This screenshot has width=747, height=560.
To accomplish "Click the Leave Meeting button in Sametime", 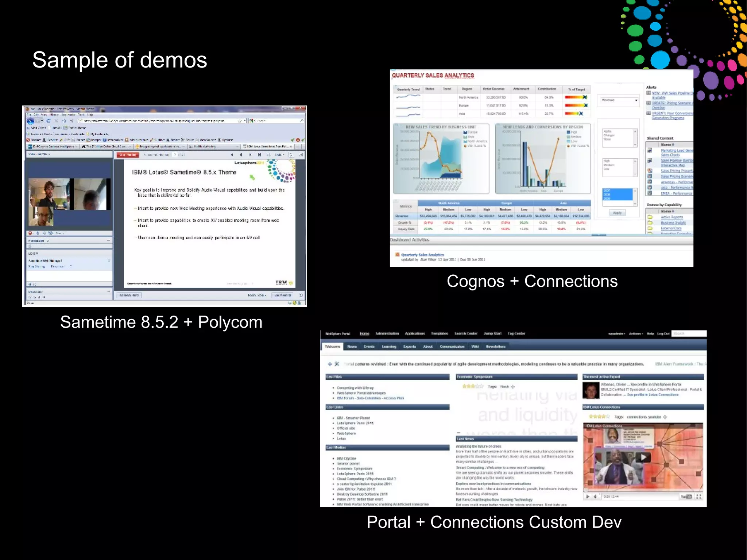I will [x=283, y=295].
